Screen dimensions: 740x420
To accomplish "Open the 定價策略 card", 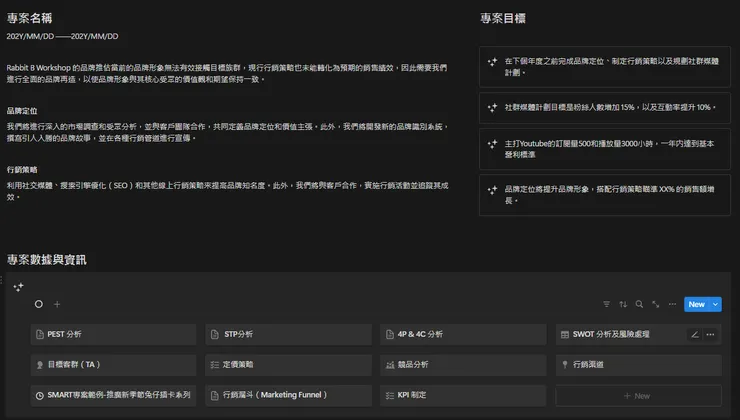I will click(288, 365).
